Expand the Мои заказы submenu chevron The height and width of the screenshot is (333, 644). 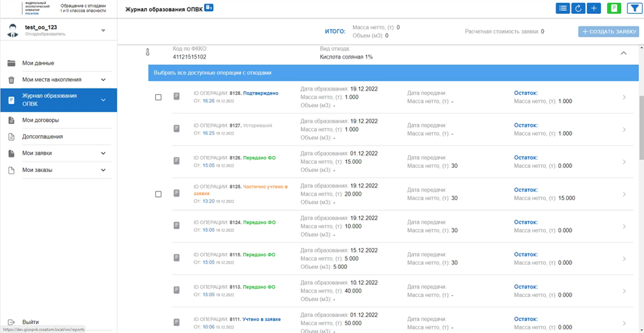[x=103, y=170]
